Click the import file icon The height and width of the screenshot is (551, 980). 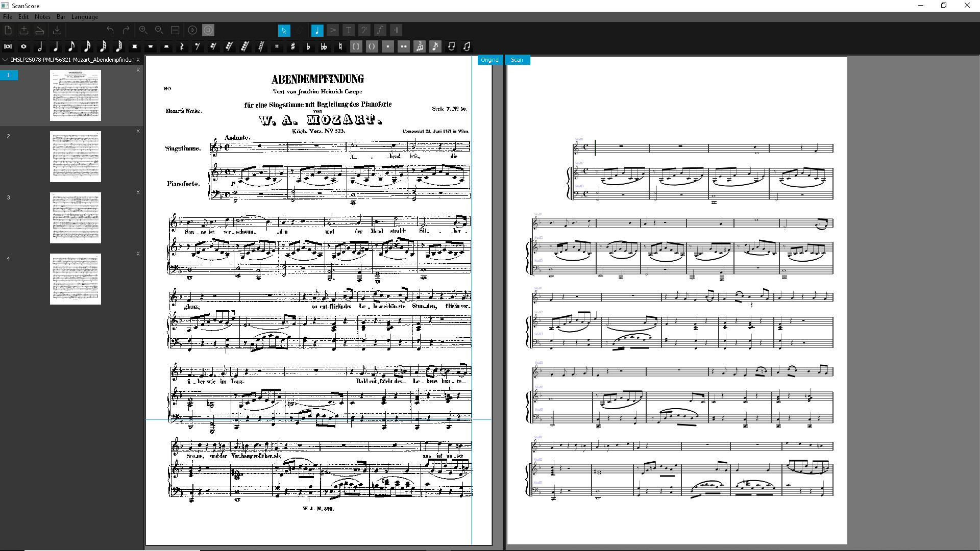pyautogui.click(x=23, y=30)
